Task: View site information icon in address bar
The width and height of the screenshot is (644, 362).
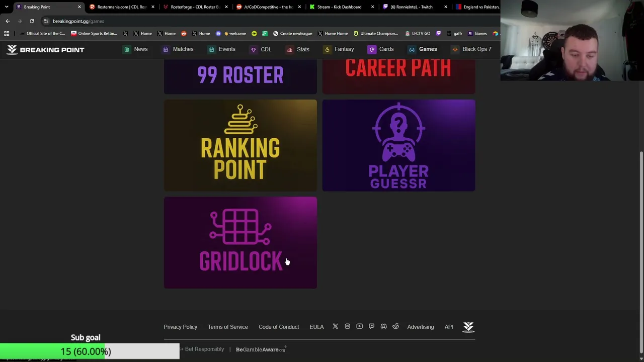Action: pos(46,21)
